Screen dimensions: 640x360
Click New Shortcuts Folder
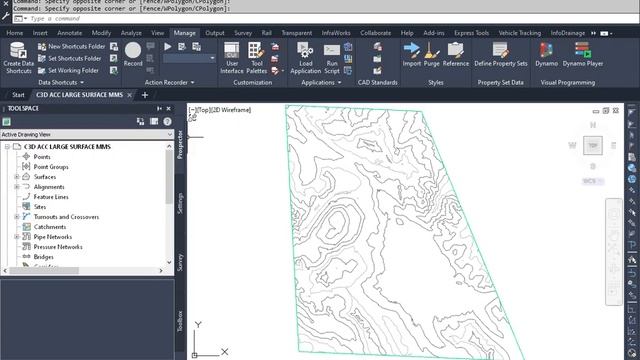point(71,47)
